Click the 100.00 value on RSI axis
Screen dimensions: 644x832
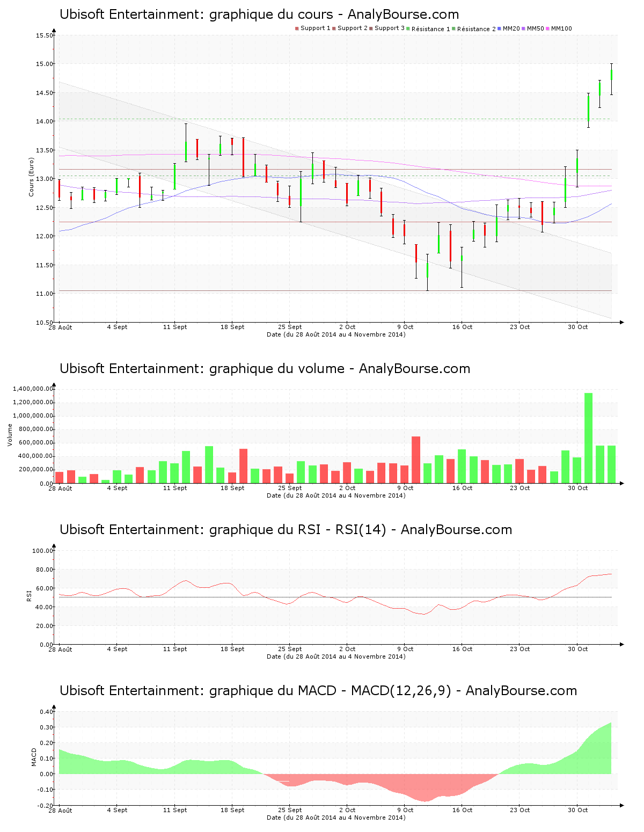coord(43,551)
